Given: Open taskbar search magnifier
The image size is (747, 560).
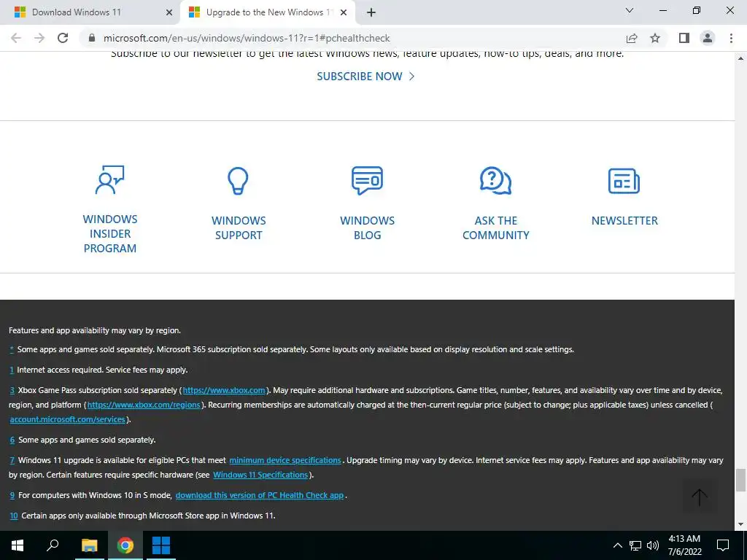Looking at the screenshot, I should [x=53, y=545].
